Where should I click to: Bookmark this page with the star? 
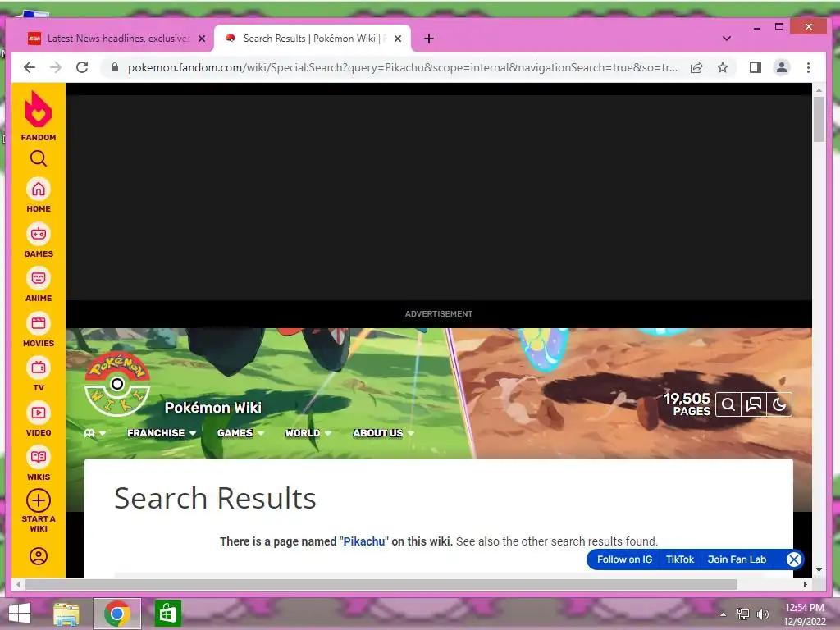pyautogui.click(x=723, y=67)
